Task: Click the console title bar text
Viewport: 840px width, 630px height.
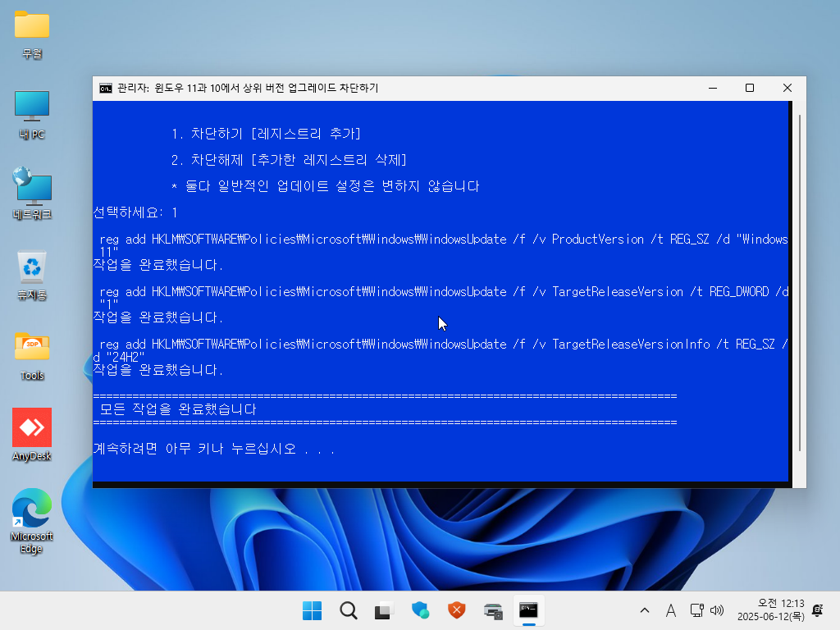Action: pos(248,88)
